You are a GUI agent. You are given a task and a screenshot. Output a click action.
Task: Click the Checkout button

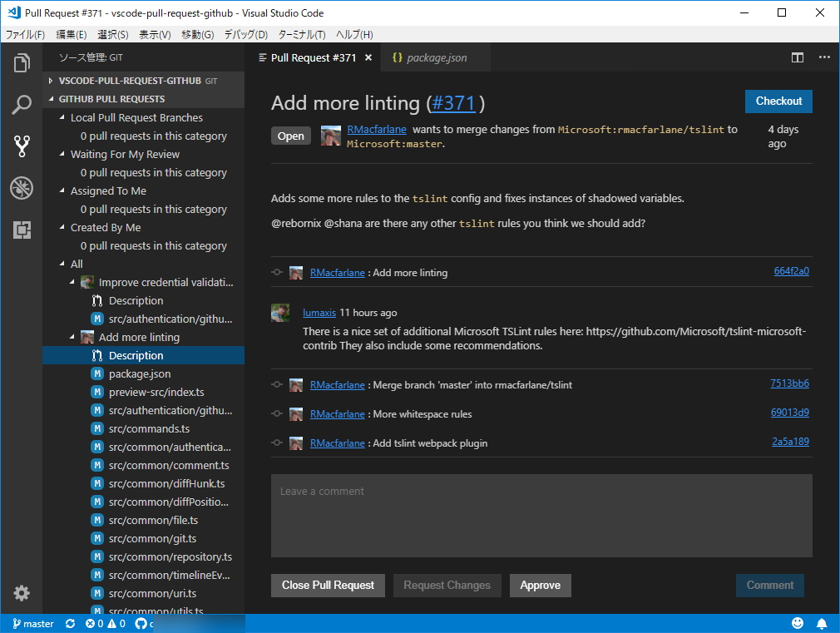click(778, 101)
